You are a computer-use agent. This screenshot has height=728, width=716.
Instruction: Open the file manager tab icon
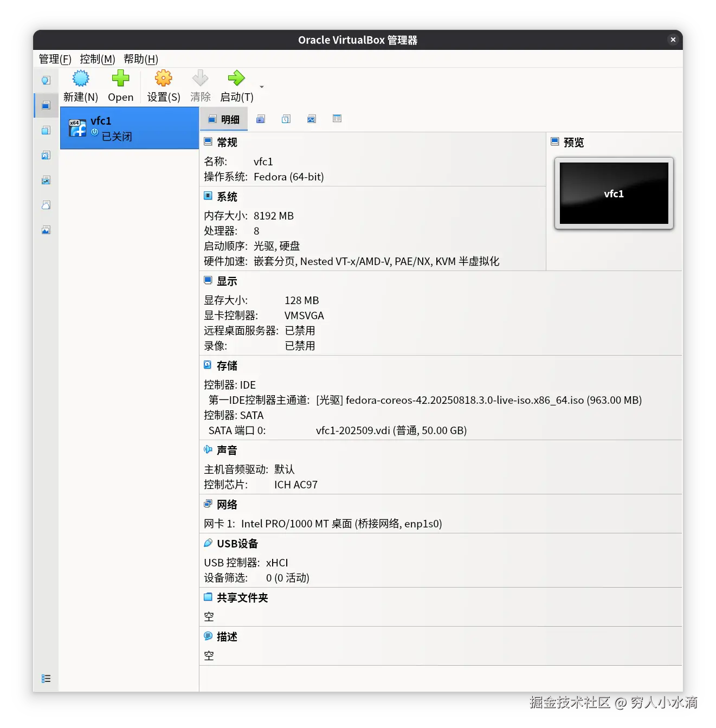[337, 119]
